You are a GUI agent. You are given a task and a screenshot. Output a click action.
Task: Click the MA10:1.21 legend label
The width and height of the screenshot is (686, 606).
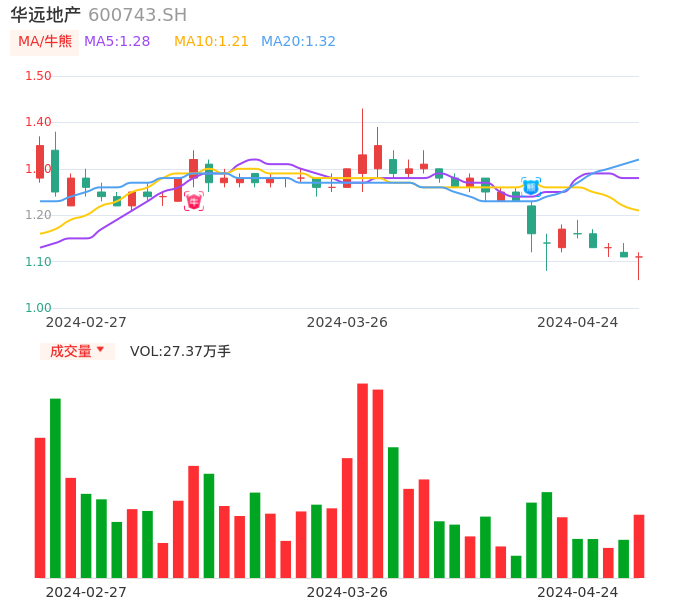211,42
